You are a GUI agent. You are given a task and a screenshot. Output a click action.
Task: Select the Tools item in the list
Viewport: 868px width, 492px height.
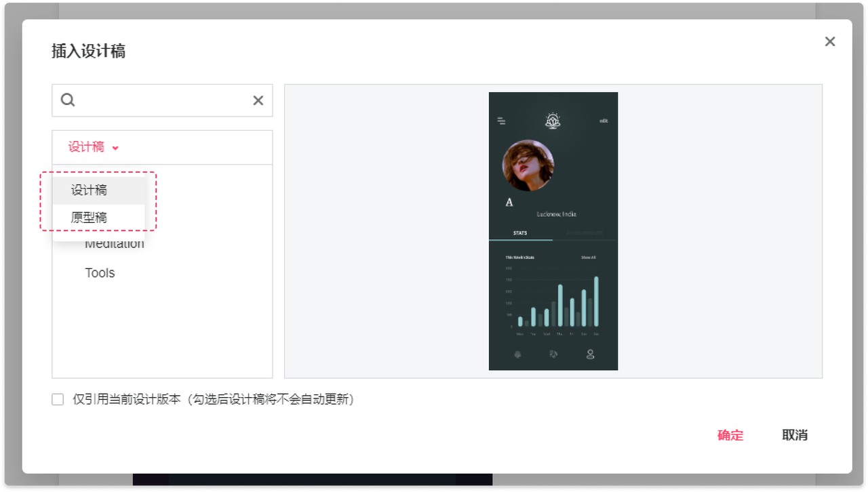click(x=100, y=273)
